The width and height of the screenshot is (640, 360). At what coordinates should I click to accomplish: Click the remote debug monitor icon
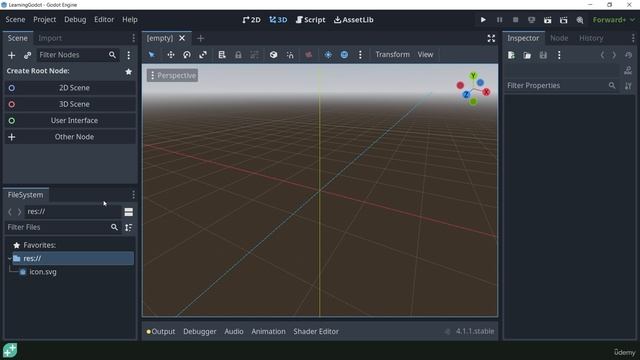coord(531,20)
